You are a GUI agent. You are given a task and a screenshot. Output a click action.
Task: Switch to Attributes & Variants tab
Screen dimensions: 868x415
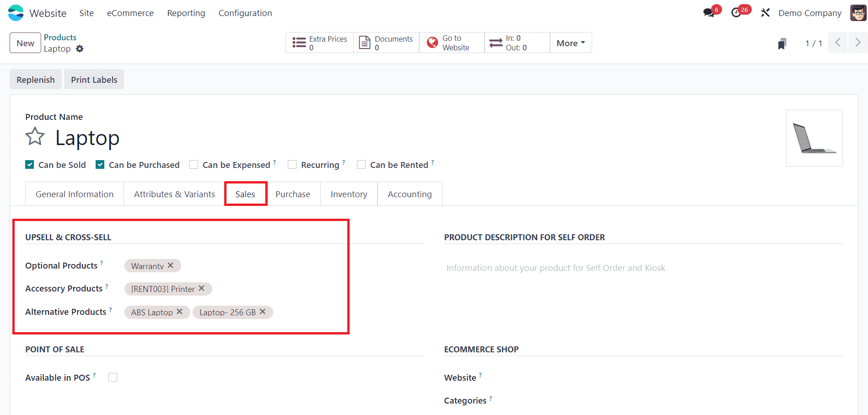click(x=174, y=194)
